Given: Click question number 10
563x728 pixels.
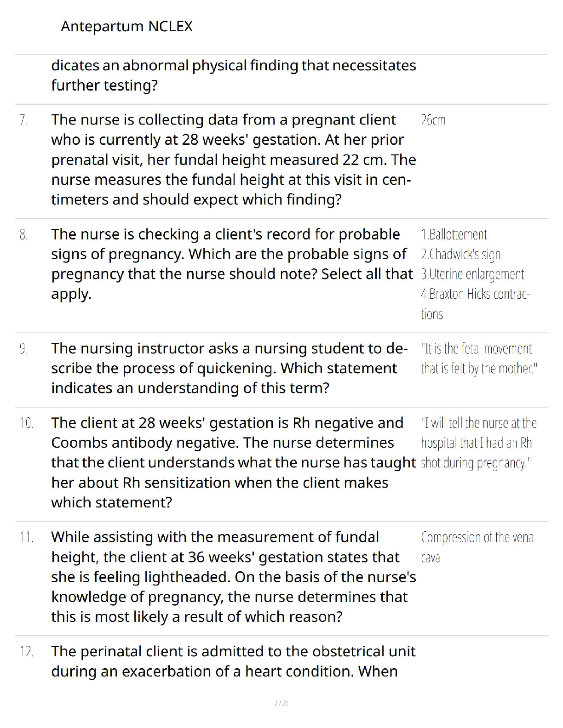Looking at the screenshot, I should click(x=26, y=423).
